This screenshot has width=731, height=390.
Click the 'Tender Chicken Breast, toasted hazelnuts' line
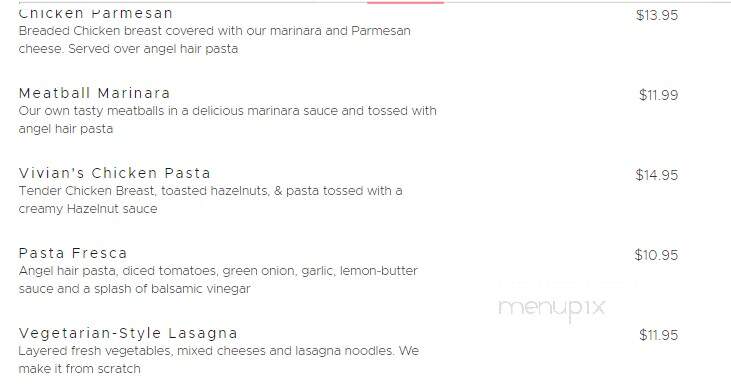pyautogui.click(x=210, y=191)
